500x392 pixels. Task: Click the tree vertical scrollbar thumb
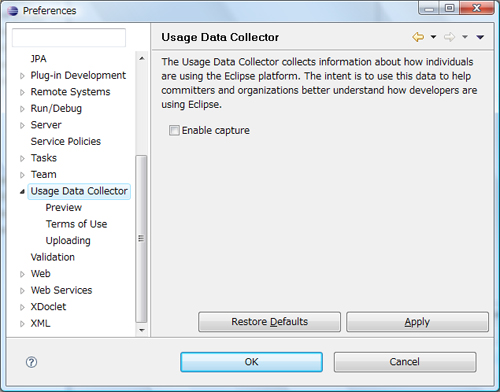(x=141, y=239)
